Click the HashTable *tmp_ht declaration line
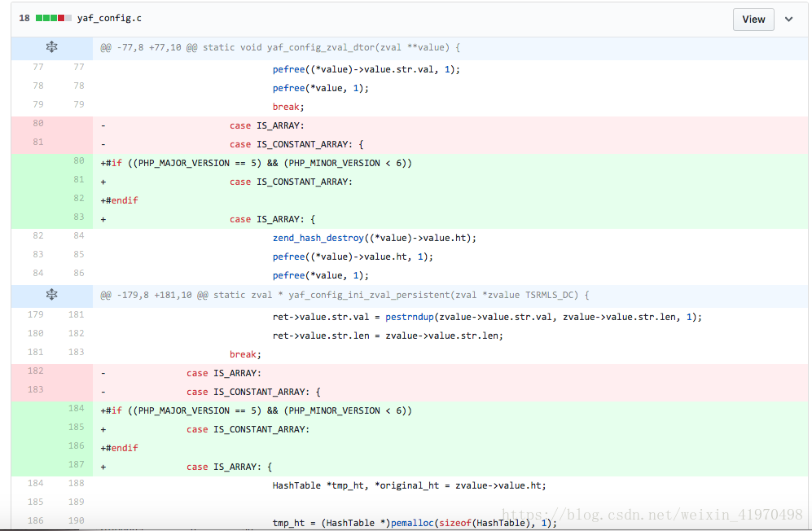This screenshot has height=531, width=812. [409, 486]
